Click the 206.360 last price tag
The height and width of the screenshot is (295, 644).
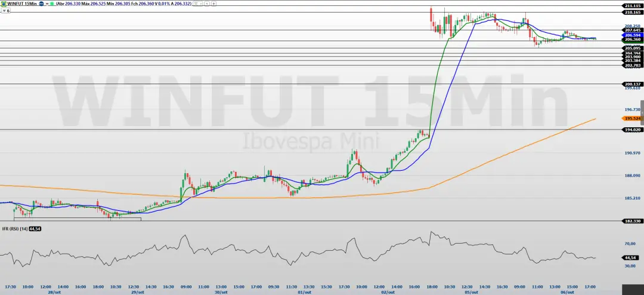[631, 39]
